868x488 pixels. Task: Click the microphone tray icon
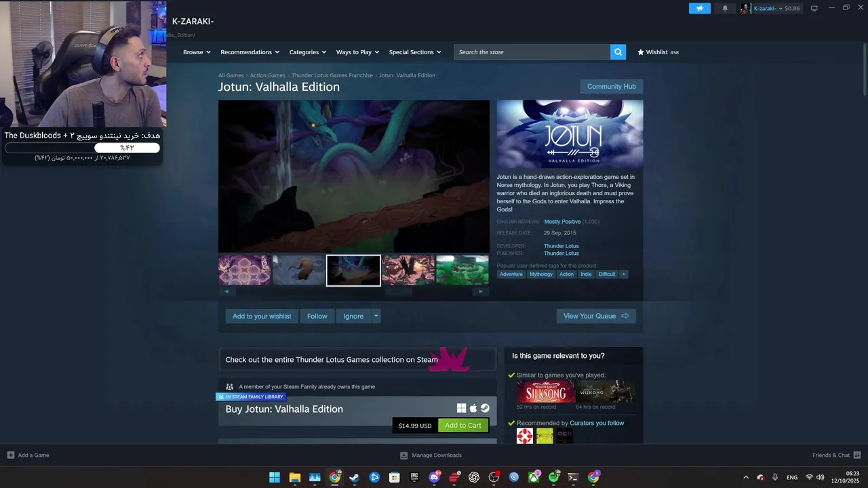pyautogui.click(x=774, y=477)
